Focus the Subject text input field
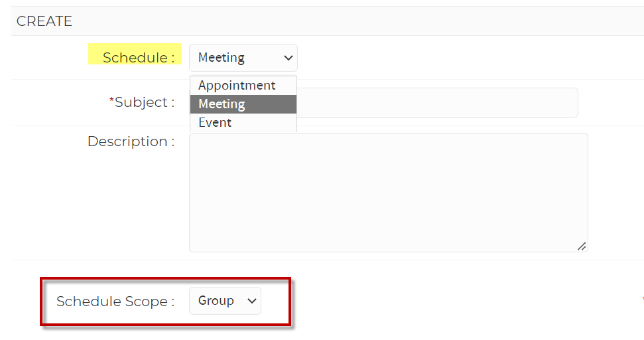The width and height of the screenshot is (644, 340). pyautogui.click(x=438, y=102)
